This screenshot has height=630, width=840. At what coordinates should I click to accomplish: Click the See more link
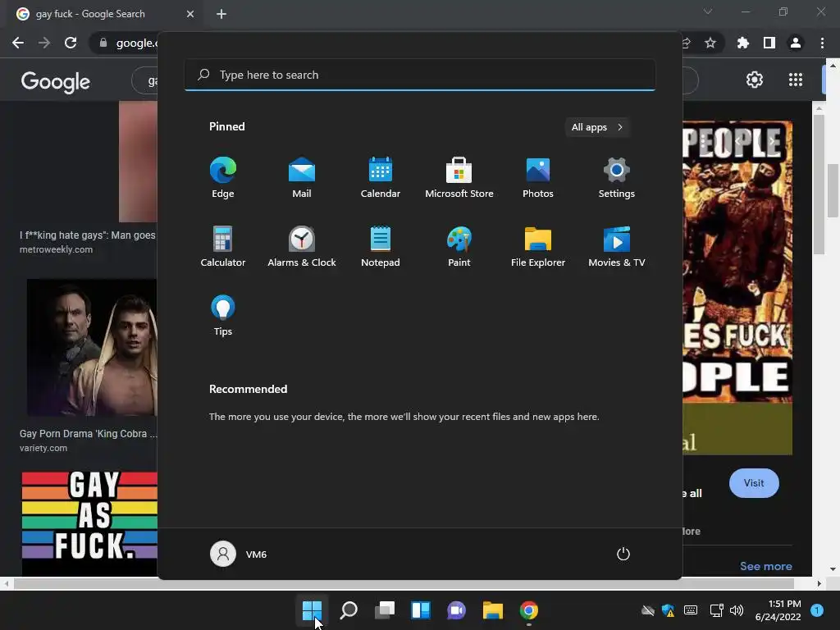[x=765, y=566]
